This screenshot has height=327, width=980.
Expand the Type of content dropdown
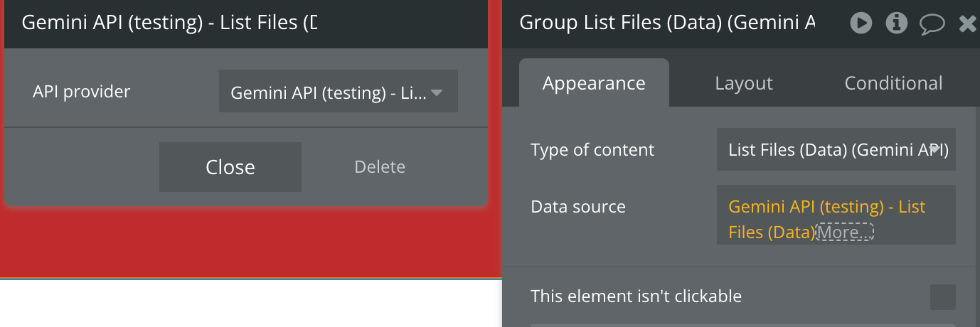[836, 150]
